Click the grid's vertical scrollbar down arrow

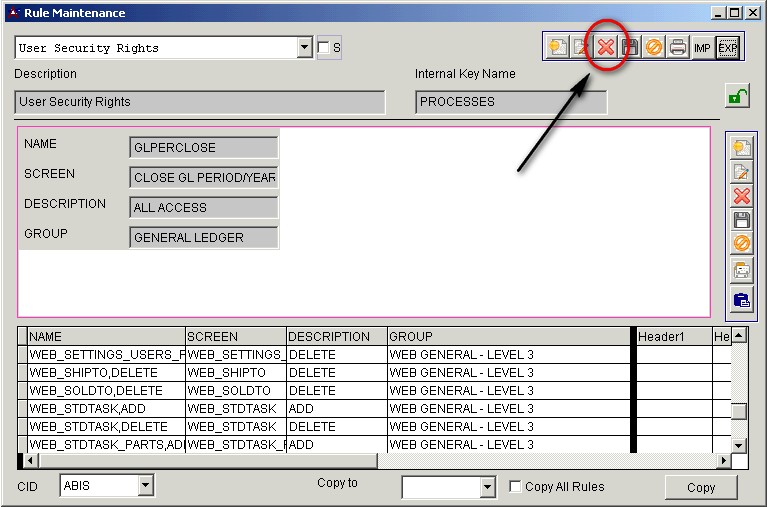tap(739, 445)
